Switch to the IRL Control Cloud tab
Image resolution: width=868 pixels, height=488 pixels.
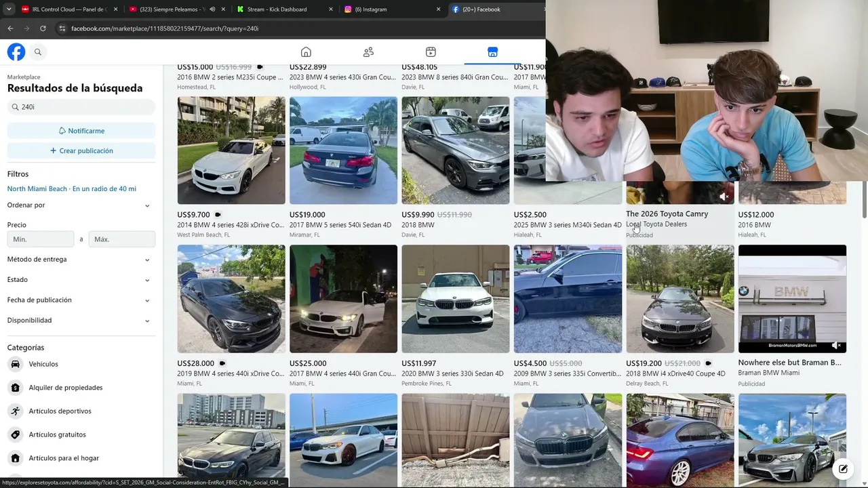(x=70, y=9)
